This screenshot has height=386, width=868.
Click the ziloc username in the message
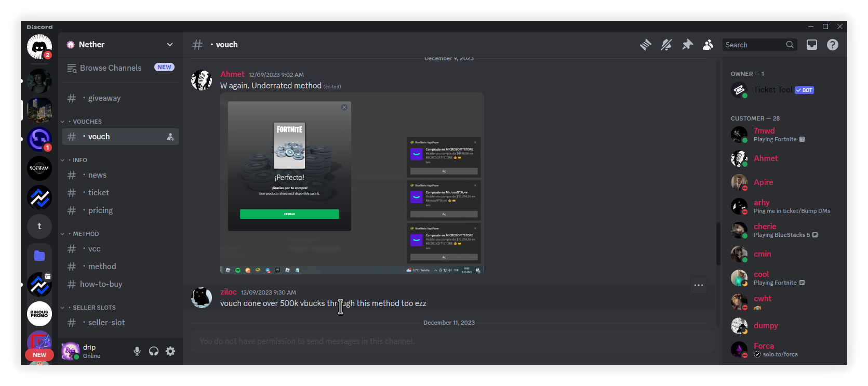(x=229, y=292)
